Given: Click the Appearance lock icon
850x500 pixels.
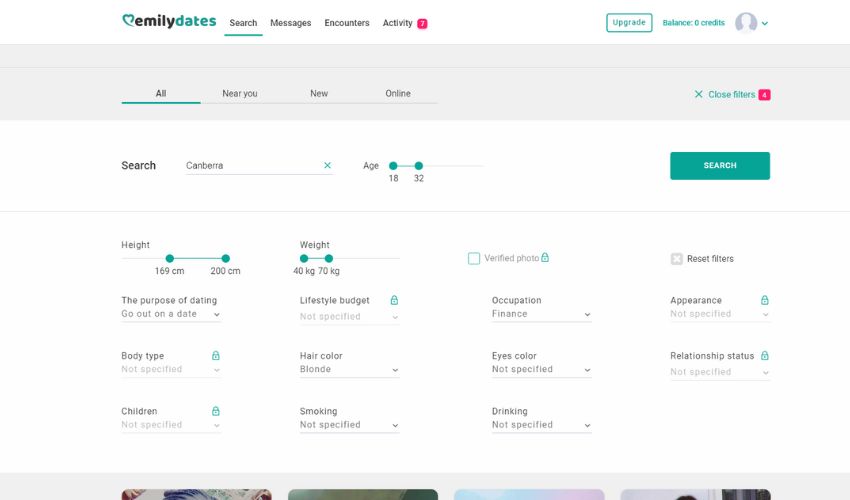Looking at the screenshot, I should [x=765, y=300].
